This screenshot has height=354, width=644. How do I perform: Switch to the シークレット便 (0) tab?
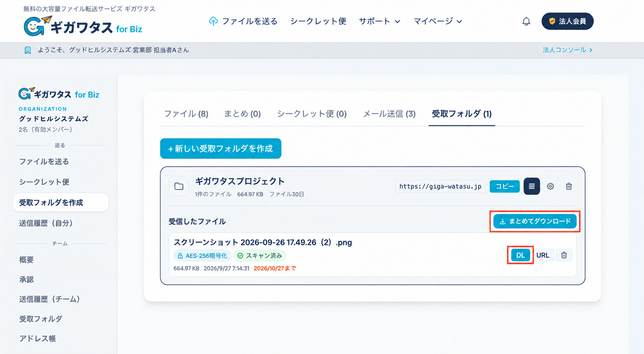[312, 114]
